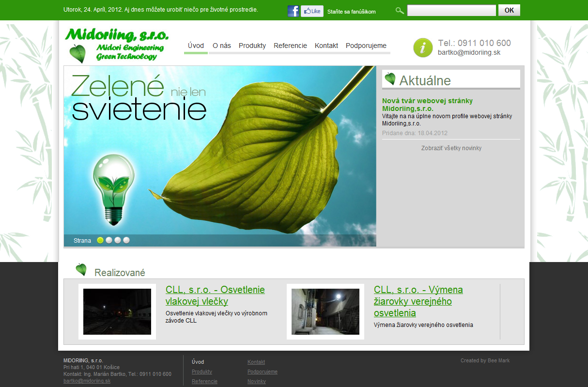Open Kontakt in the top navigation
The image size is (588, 387).
pyautogui.click(x=326, y=46)
